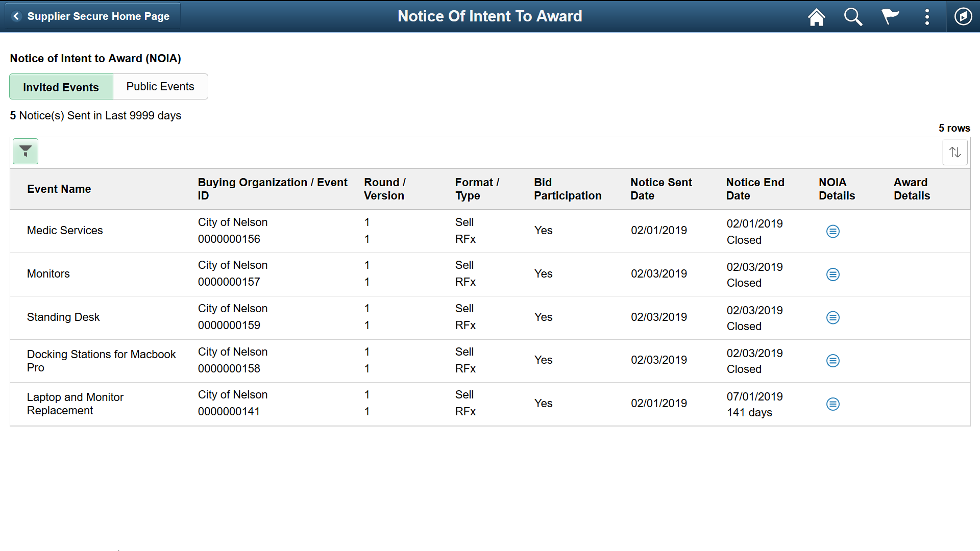Switch to the Public Events tab
The height and width of the screenshot is (551, 980).
(x=160, y=86)
